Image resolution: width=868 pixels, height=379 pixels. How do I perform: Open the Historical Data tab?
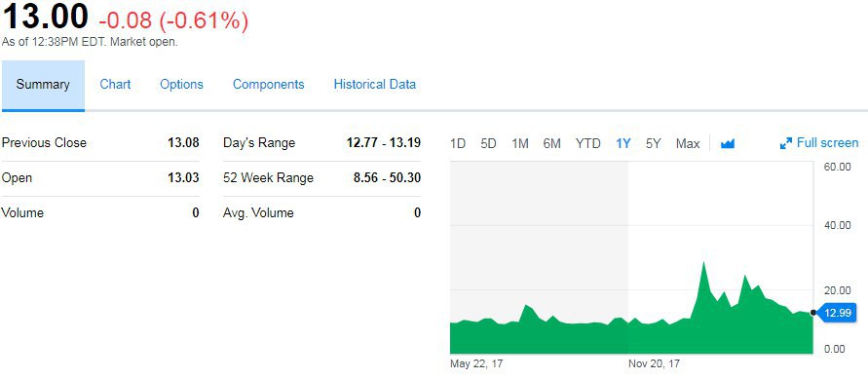[x=375, y=85]
